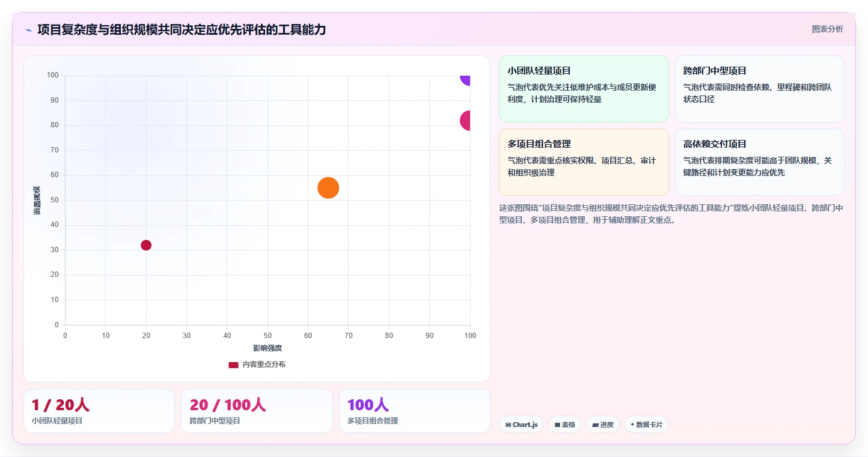Screen dimensions: 868x457
Task: Click the summary paragraph starting 这张图围绕
Action: [x=671, y=214]
